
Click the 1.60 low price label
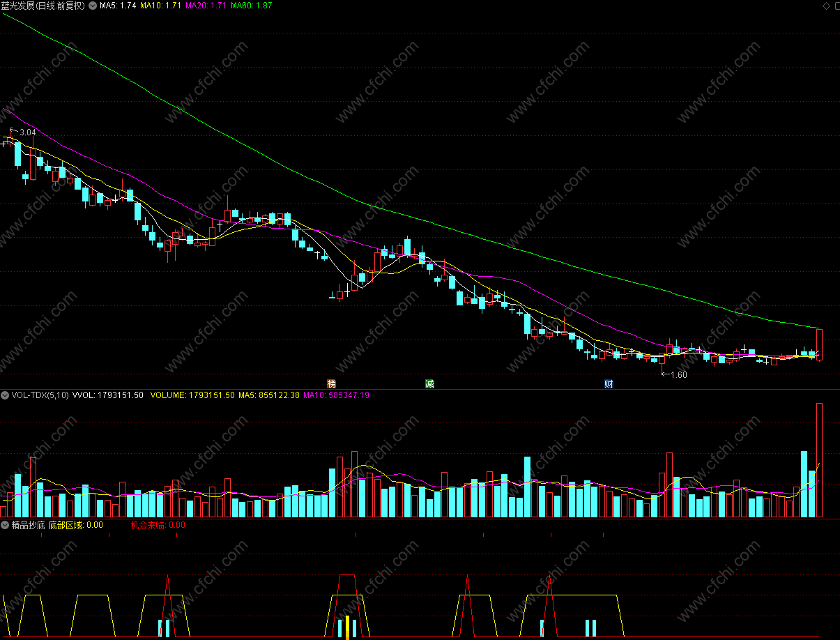(679, 375)
